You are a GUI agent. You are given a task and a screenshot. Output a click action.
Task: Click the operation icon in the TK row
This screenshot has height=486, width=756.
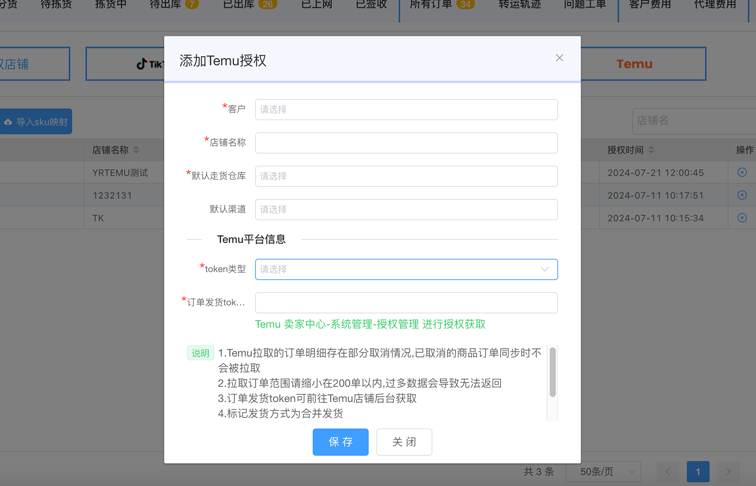coord(742,217)
